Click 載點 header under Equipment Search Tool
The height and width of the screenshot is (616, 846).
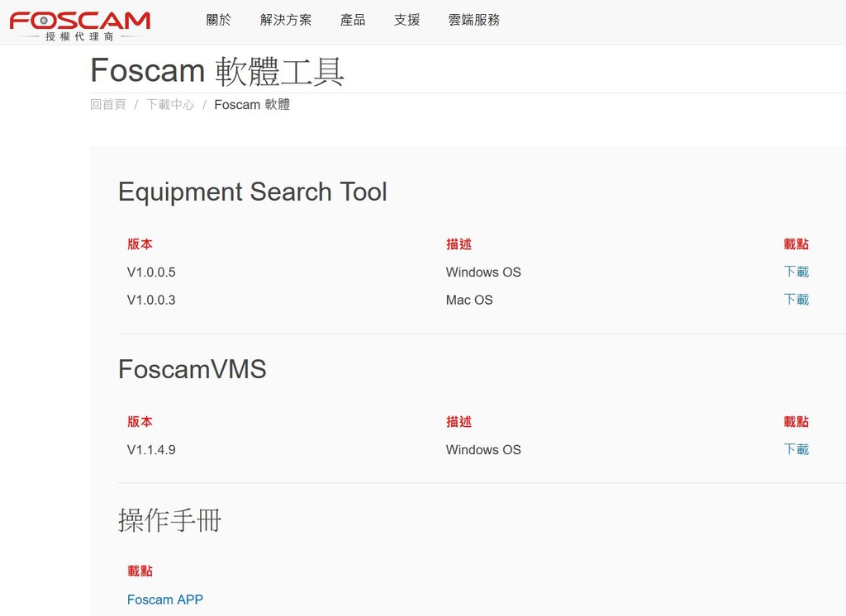point(796,244)
